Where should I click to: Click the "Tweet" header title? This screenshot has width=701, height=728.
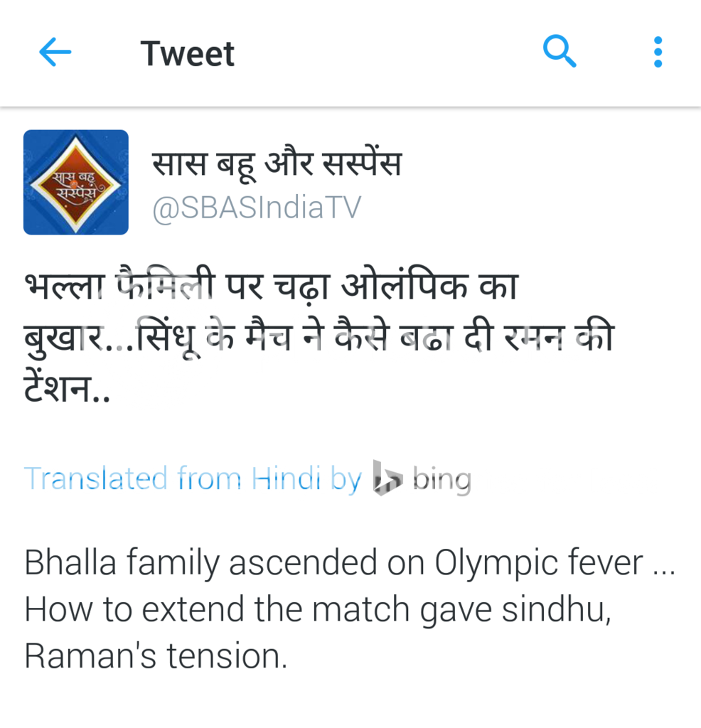pyautogui.click(x=188, y=53)
